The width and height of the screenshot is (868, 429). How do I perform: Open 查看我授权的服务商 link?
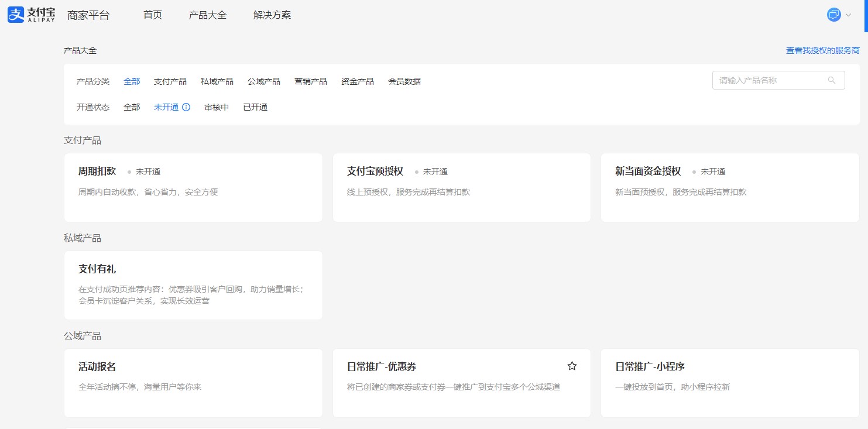pyautogui.click(x=822, y=51)
